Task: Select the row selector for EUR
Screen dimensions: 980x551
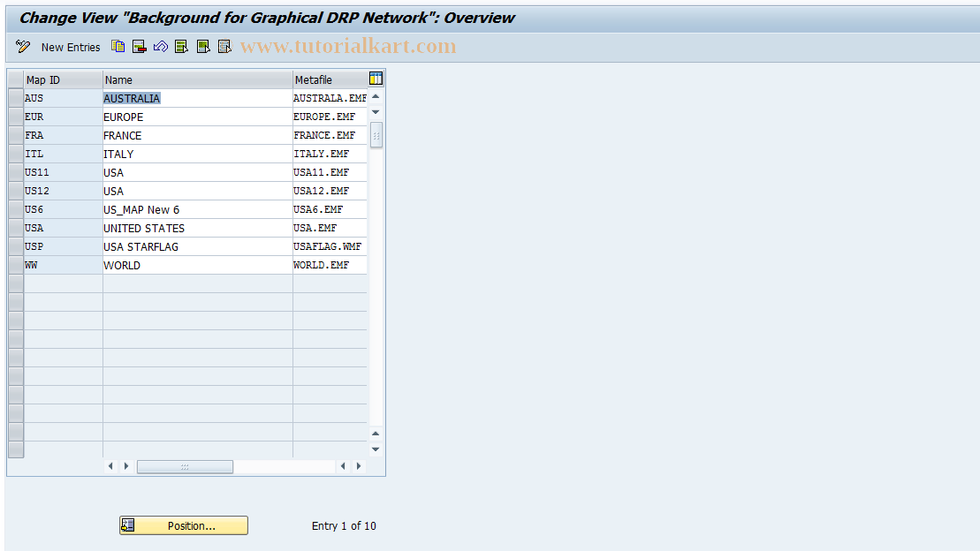Action: point(16,117)
